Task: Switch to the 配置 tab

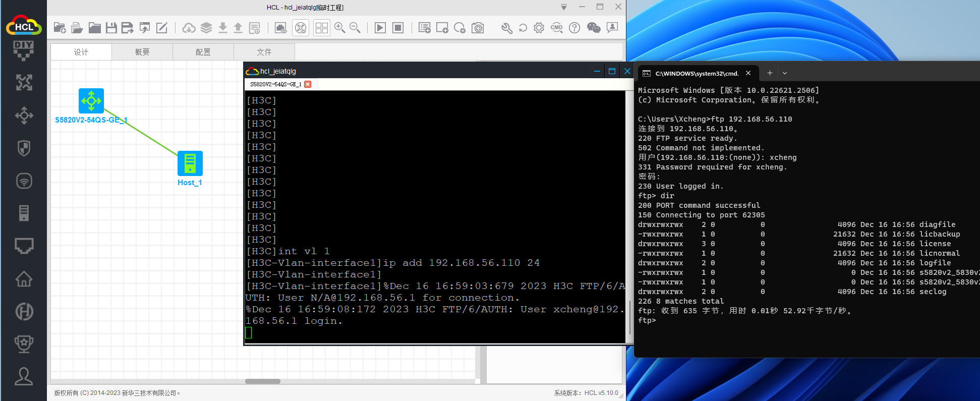Action: (x=203, y=52)
